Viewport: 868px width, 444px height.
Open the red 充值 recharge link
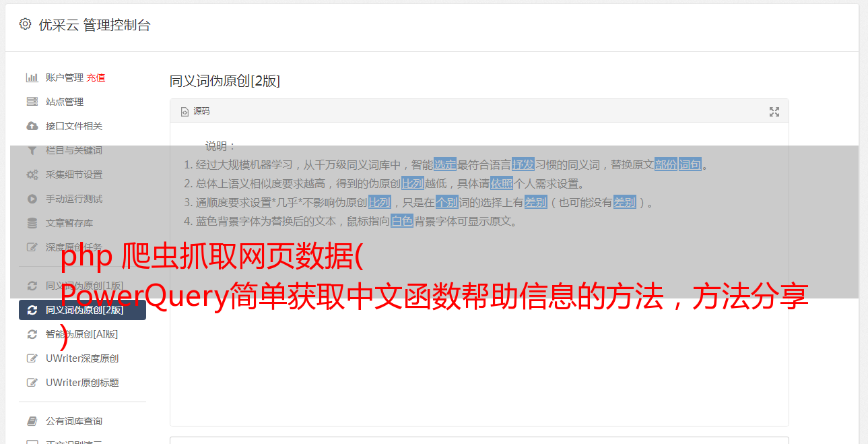coord(96,77)
